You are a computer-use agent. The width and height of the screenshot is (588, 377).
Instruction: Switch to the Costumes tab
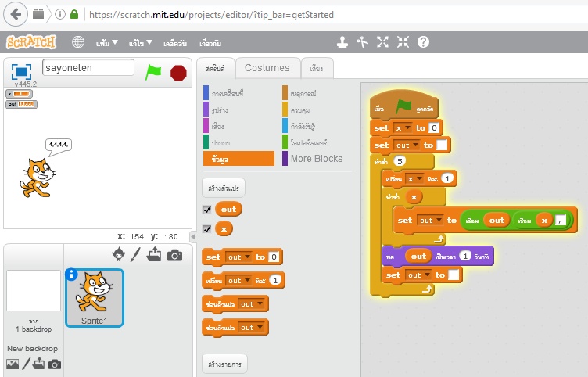click(x=267, y=68)
